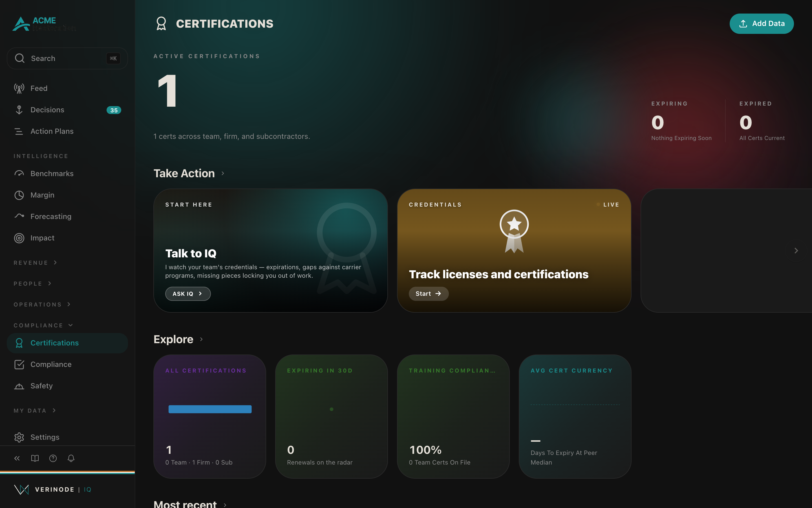812x508 pixels.
Task: Click 'All Certs Current' label
Action: click(x=762, y=138)
